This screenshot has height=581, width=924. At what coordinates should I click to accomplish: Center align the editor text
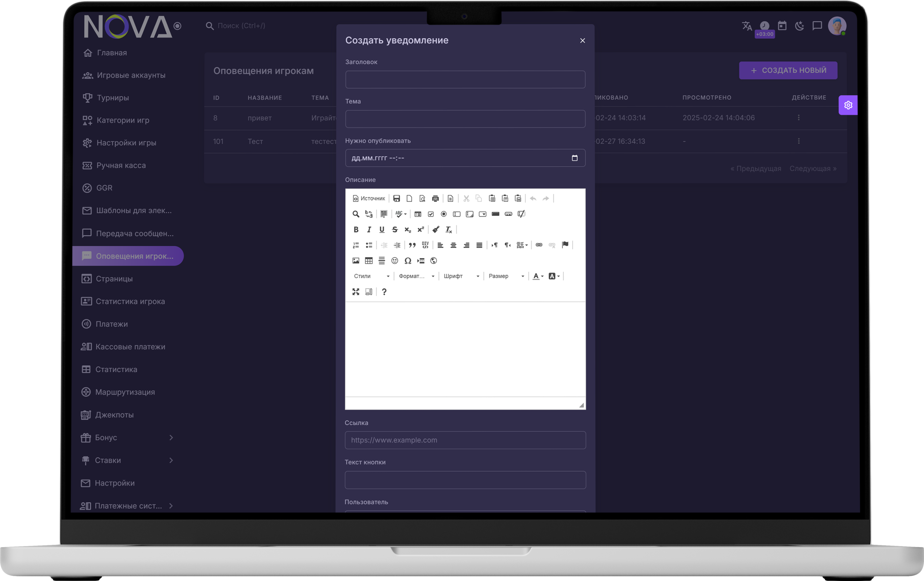tap(453, 245)
